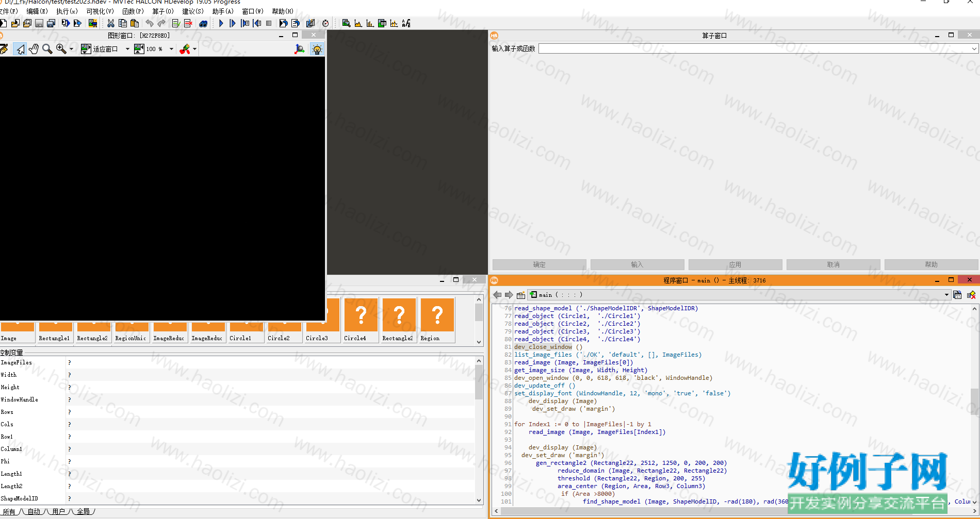Viewport: 980px width, 519px height.
Task: Open the 算子(O) menu
Action: pyautogui.click(x=163, y=11)
